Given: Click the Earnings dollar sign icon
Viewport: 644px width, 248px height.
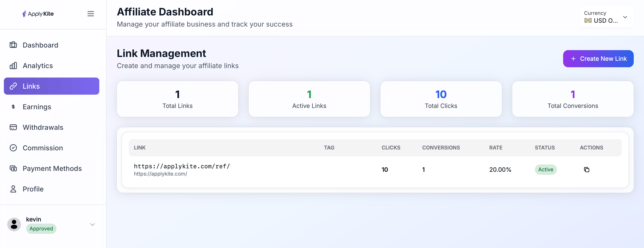Looking at the screenshot, I should 13,107.
